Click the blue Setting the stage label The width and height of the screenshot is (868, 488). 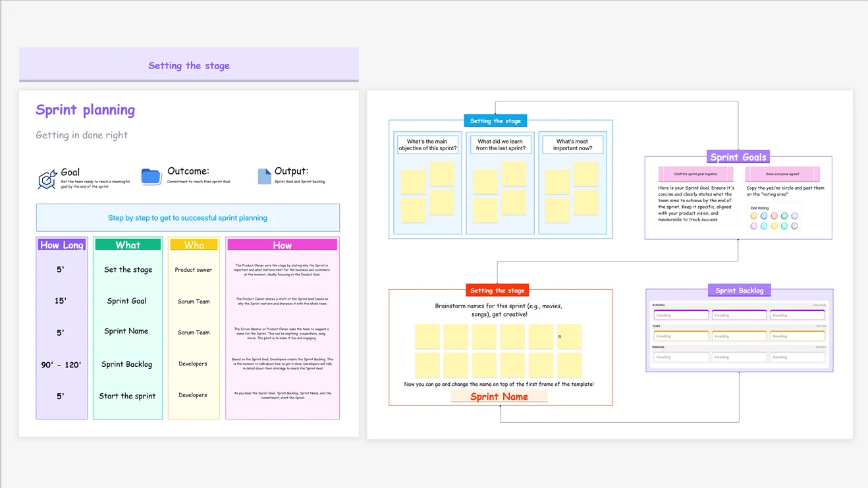[x=495, y=121]
